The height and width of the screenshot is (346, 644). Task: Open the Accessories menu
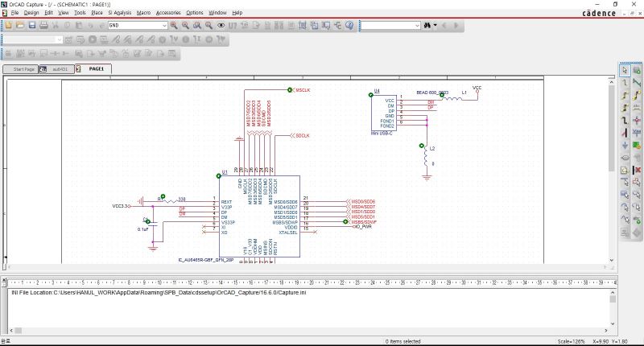(x=168, y=13)
